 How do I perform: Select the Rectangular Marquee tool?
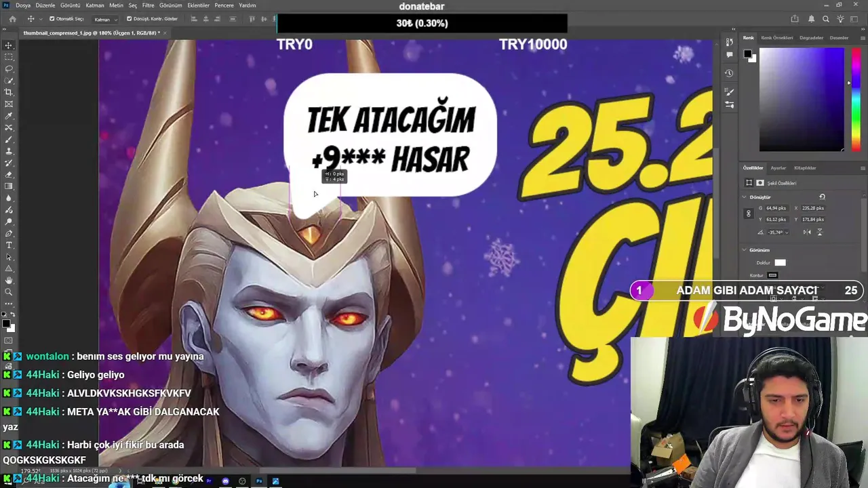click(9, 57)
